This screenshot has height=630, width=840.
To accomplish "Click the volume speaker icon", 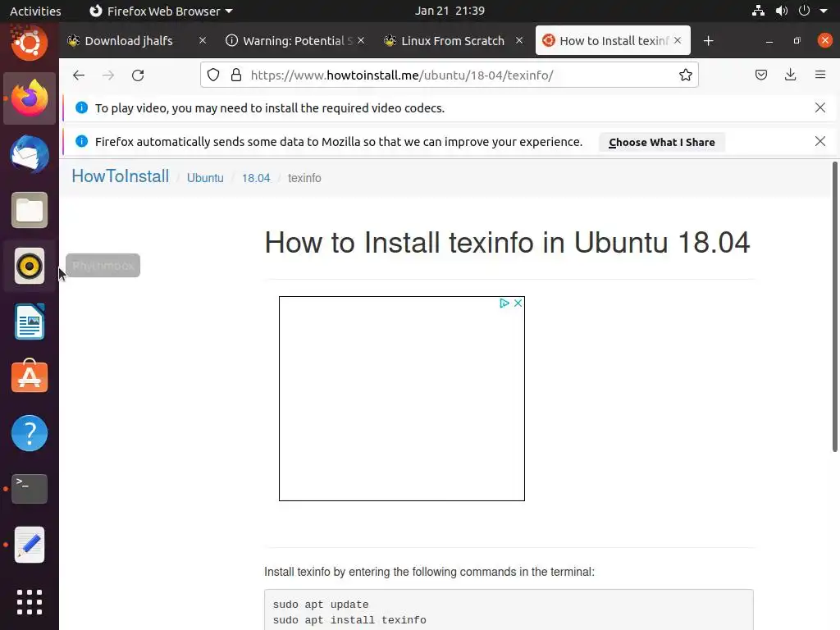I will pos(782,11).
